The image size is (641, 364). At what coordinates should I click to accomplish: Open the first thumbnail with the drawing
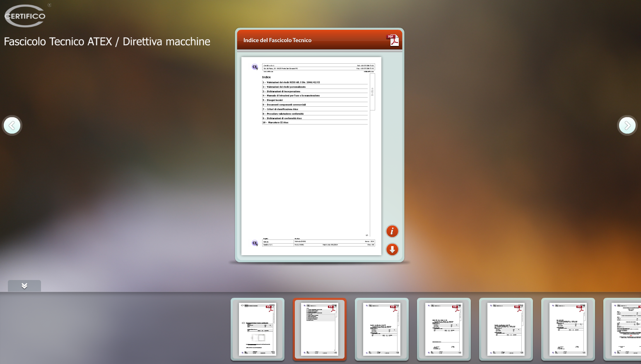point(258,329)
